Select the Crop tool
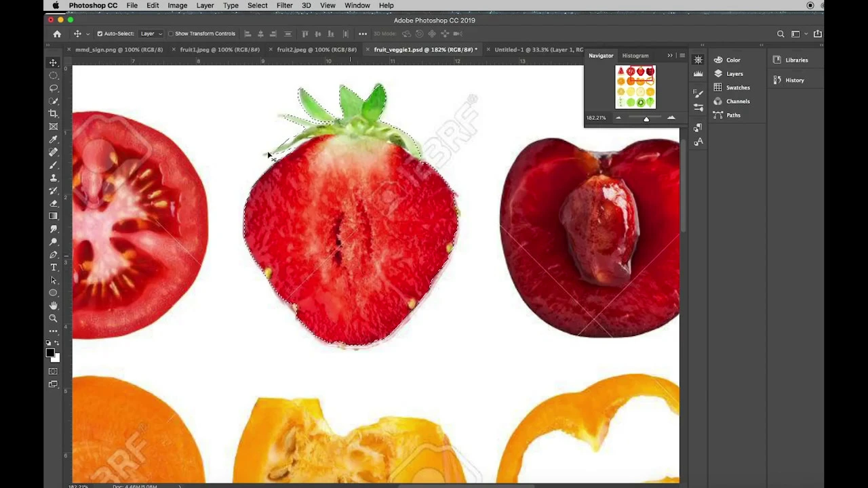The image size is (868, 488). [x=53, y=114]
